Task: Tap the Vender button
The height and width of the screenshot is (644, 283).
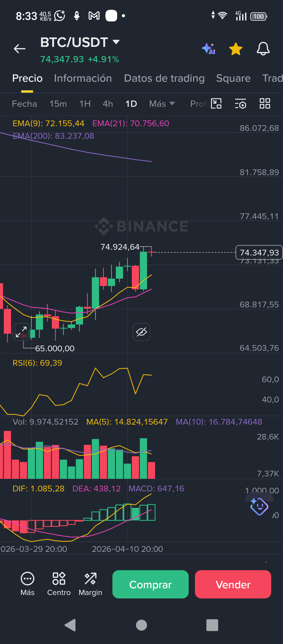Action: 233,584
